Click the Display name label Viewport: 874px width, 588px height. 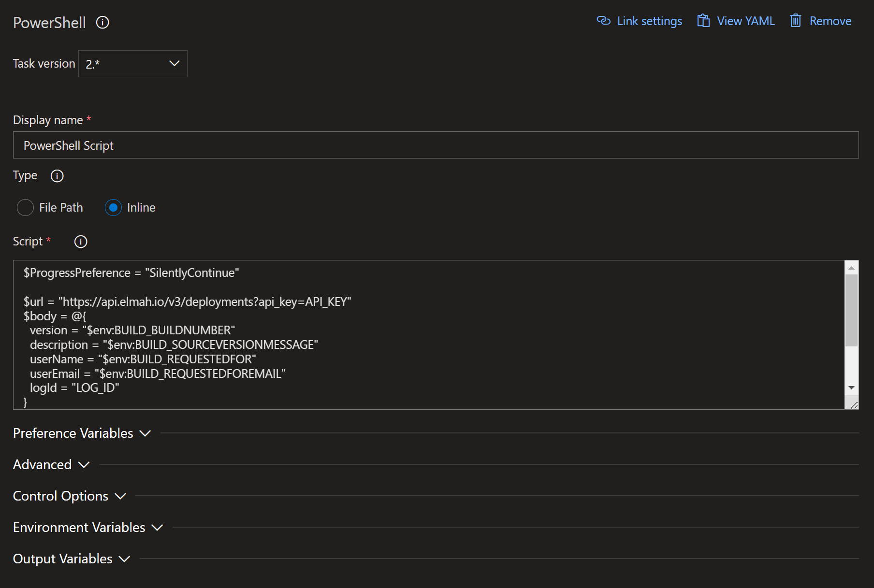pyautogui.click(x=48, y=120)
